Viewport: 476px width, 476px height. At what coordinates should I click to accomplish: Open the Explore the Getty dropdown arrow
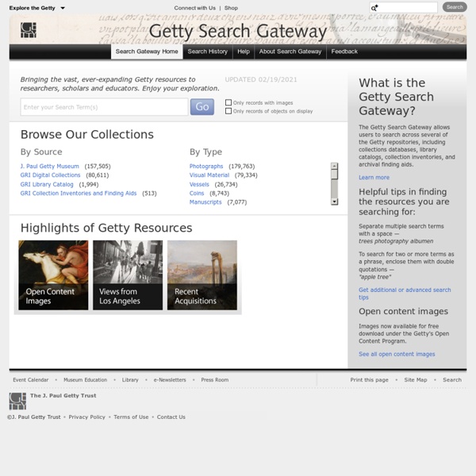click(x=63, y=8)
